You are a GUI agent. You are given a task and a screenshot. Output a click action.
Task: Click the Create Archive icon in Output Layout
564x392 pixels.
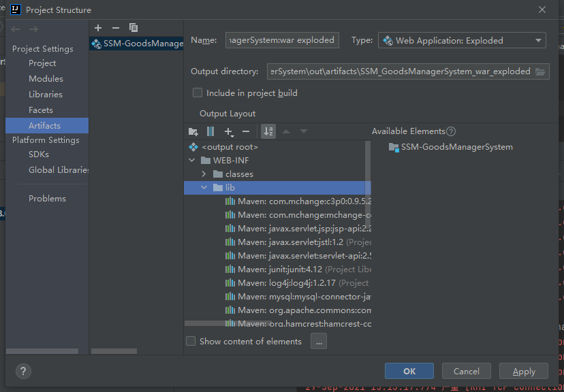pyautogui.click(x=210, y=131)
